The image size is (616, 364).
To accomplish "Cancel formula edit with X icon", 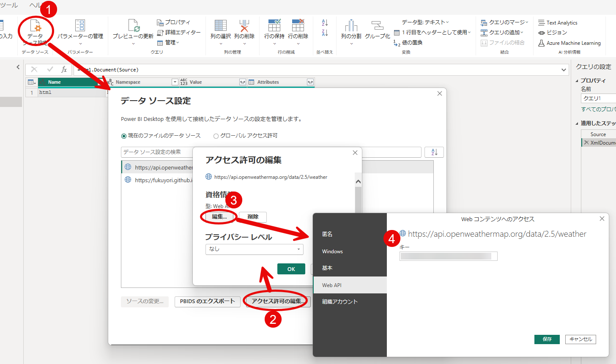I will tap(34, 69).
